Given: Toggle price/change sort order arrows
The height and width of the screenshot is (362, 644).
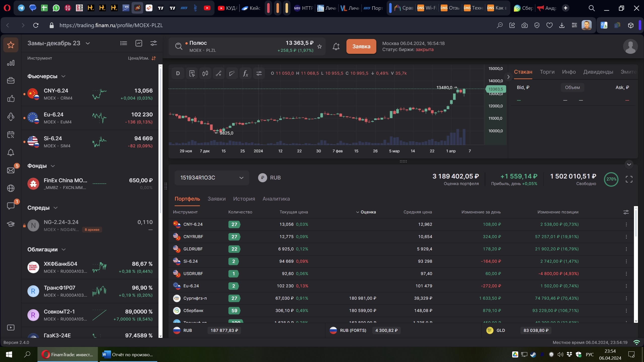Looking at the screenshot, I should point(154,58).
